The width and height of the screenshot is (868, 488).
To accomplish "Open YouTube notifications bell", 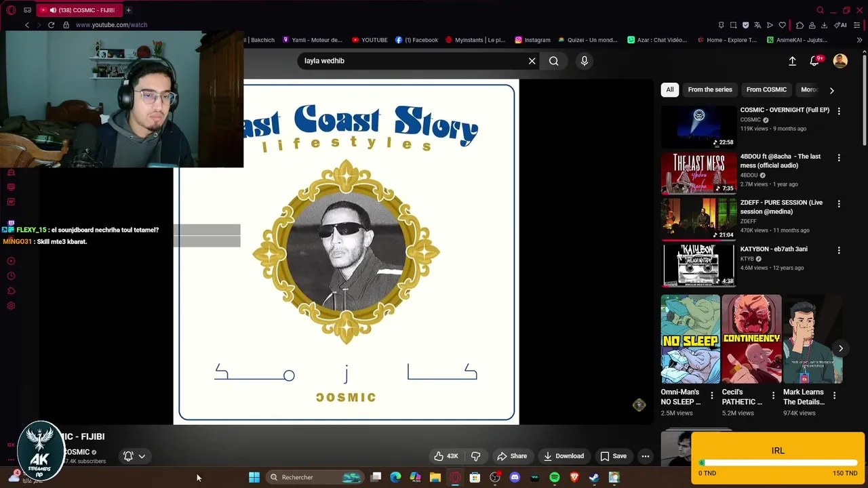I will [815, 61].
